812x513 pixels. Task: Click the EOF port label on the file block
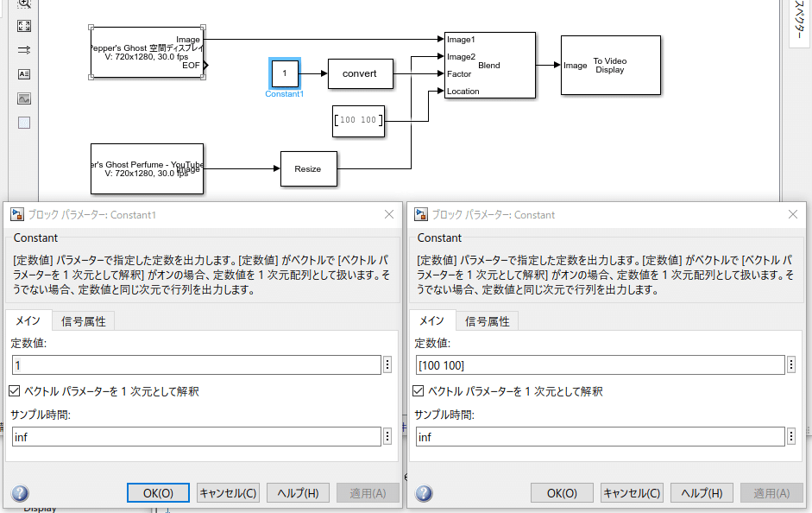(191, 66)
